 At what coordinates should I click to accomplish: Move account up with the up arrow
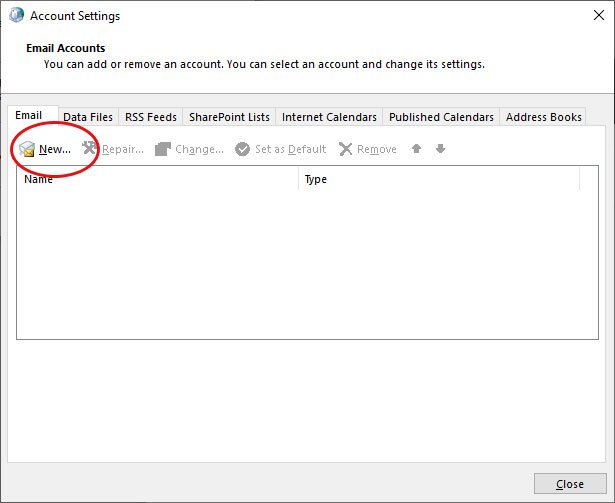[417, 149]
